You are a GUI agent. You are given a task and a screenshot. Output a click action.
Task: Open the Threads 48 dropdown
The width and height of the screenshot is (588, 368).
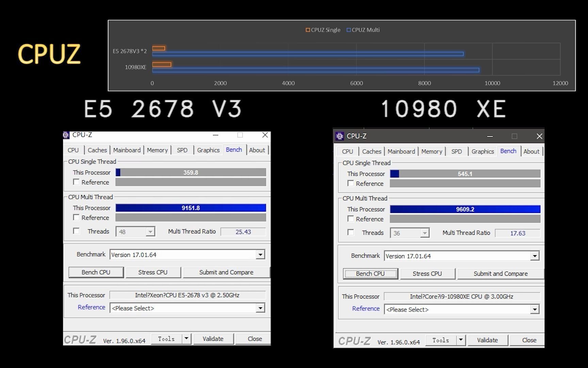[x=135, y=232]
